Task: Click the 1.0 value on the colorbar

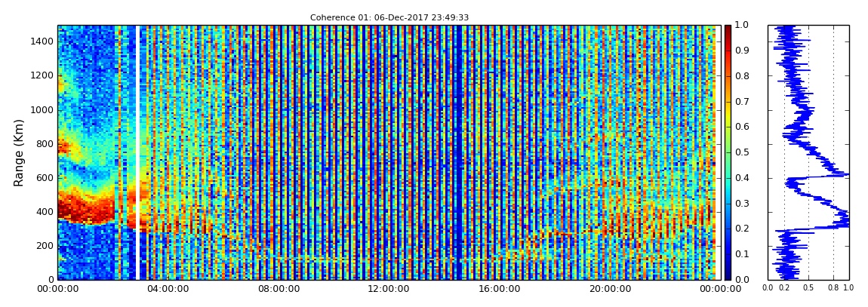Action: click(x=741, y=26)
